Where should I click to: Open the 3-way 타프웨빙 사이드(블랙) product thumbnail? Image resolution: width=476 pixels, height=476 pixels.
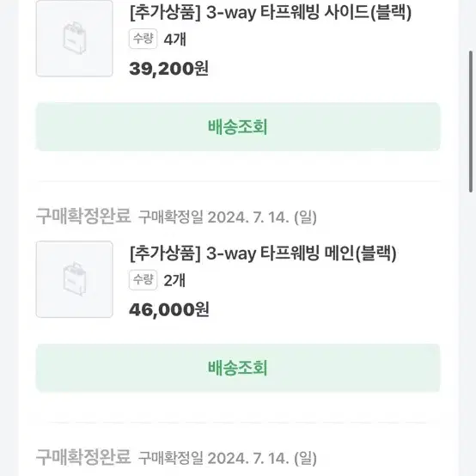click(x=75, y=39)
